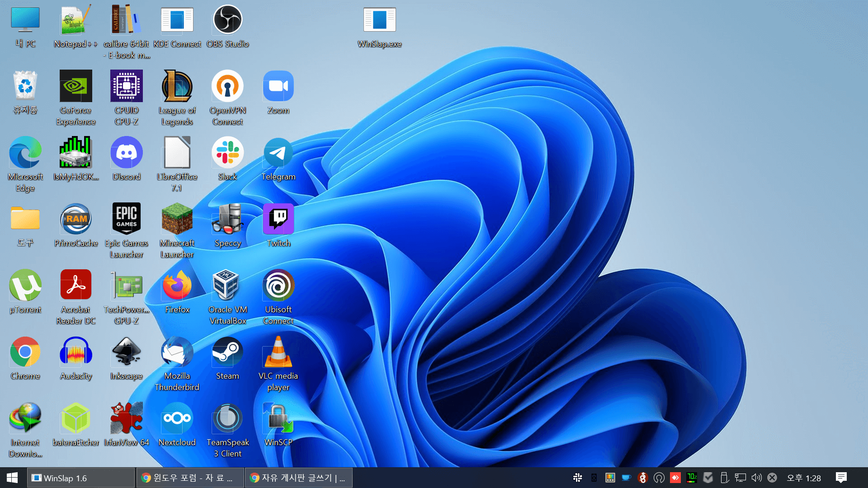Click the WinSlap.exe desktop file
868x488 pixels.
(x=380, y=27)
